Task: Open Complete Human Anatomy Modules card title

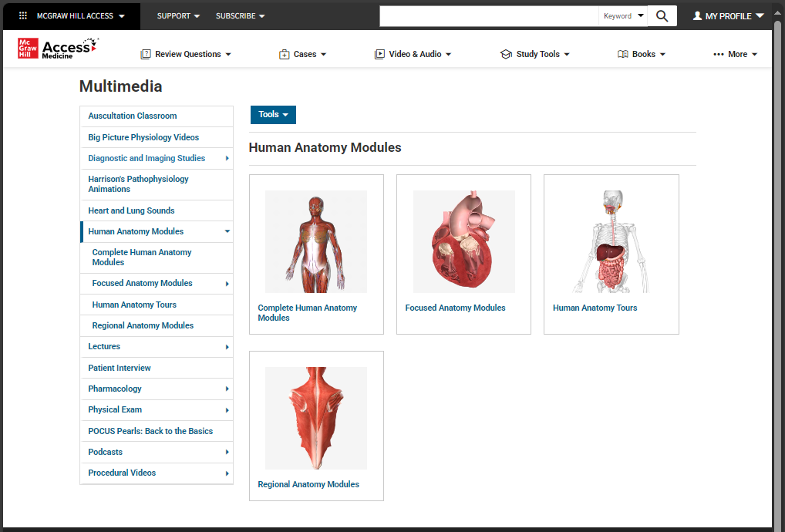Action: [x=308, y=313]
